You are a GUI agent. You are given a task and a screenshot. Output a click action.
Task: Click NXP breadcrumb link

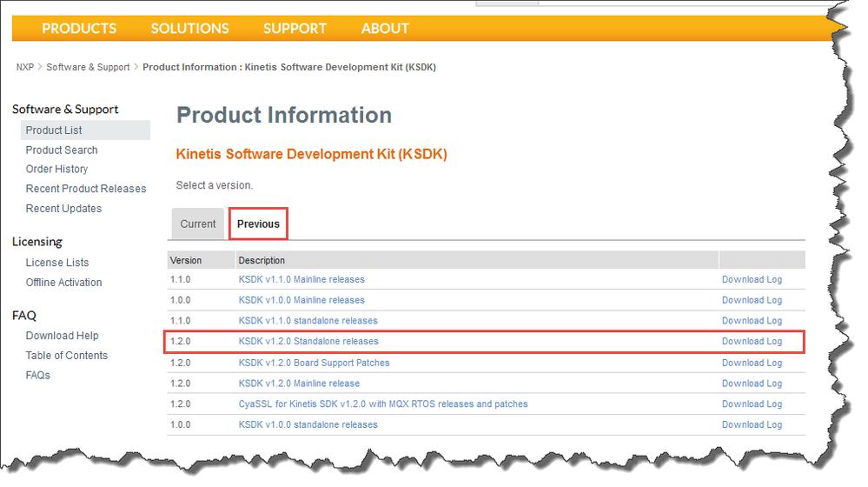tap(24, 67)
